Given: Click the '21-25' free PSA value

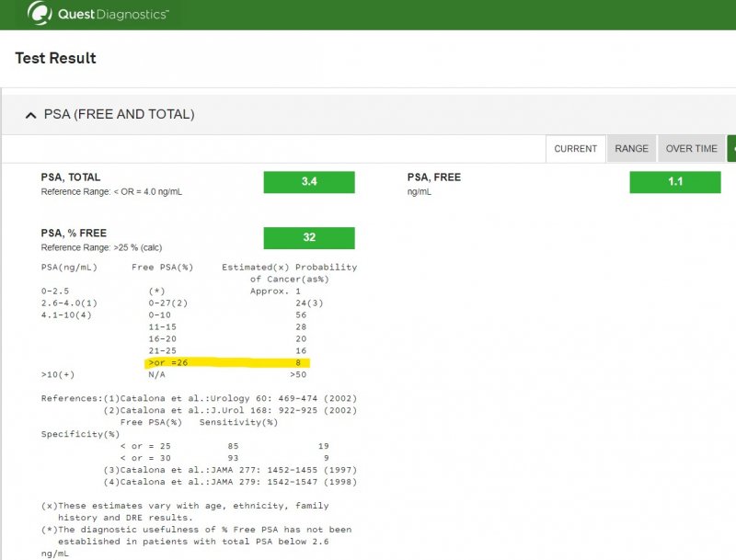Looking at the screenshot, I should (163, 351).
